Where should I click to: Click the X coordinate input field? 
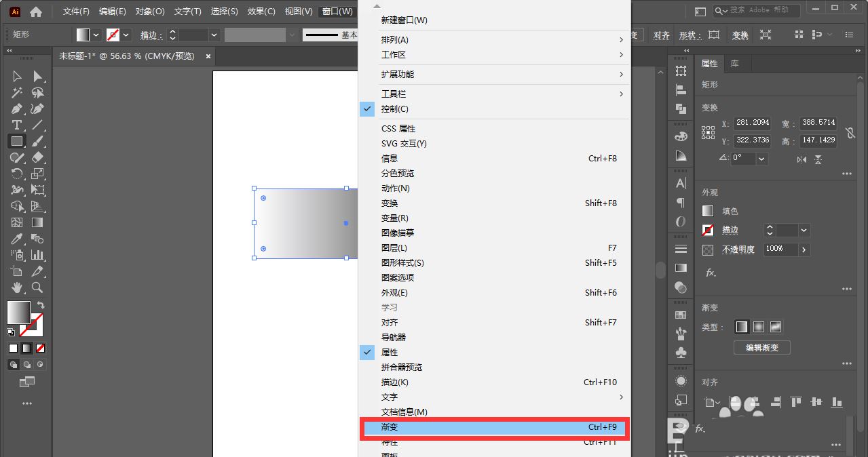[752, 122]
